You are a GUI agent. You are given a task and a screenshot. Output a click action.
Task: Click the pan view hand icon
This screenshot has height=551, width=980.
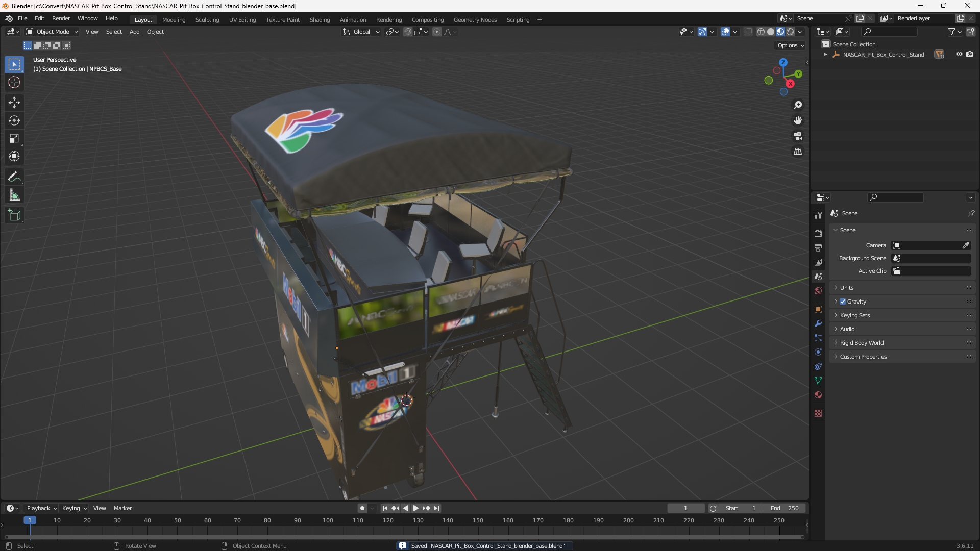pos(798,120)
